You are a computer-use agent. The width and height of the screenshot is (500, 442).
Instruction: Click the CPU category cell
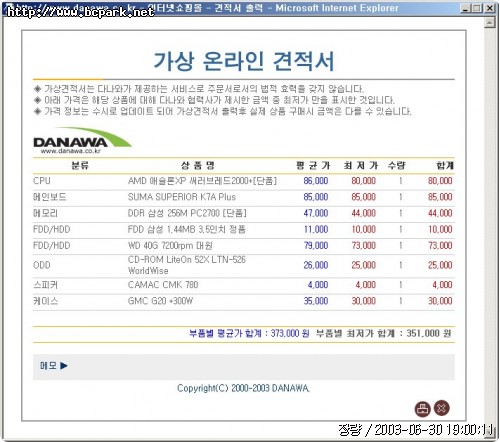click(x=42, y=181)
